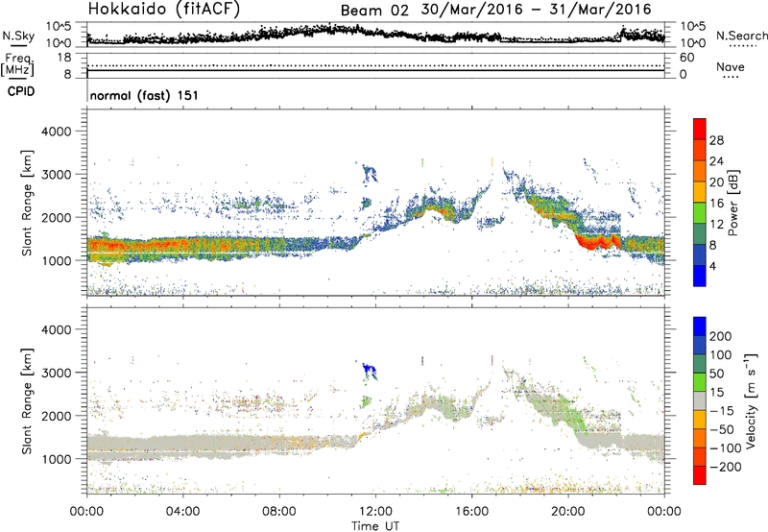Click the value 50 on the Velocity scale
Viewport: 768px width, 532px height.
tap(716, 374)
